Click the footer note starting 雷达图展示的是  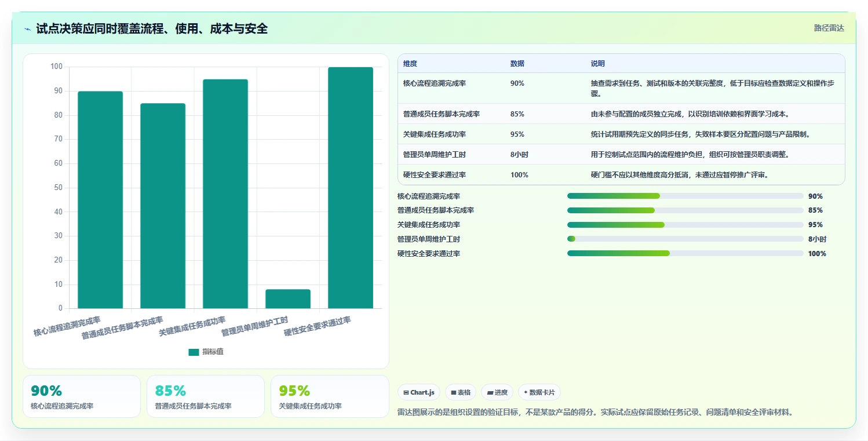point(595,413)
